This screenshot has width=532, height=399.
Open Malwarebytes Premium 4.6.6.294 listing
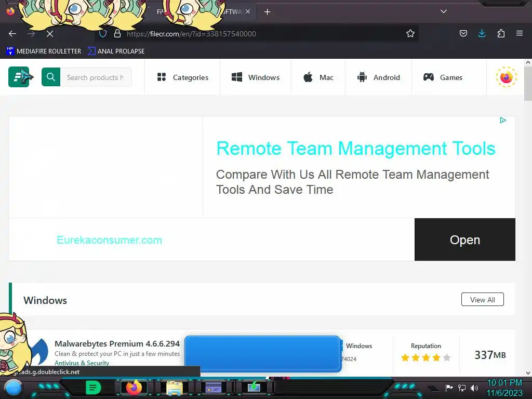tap(117, 343)
